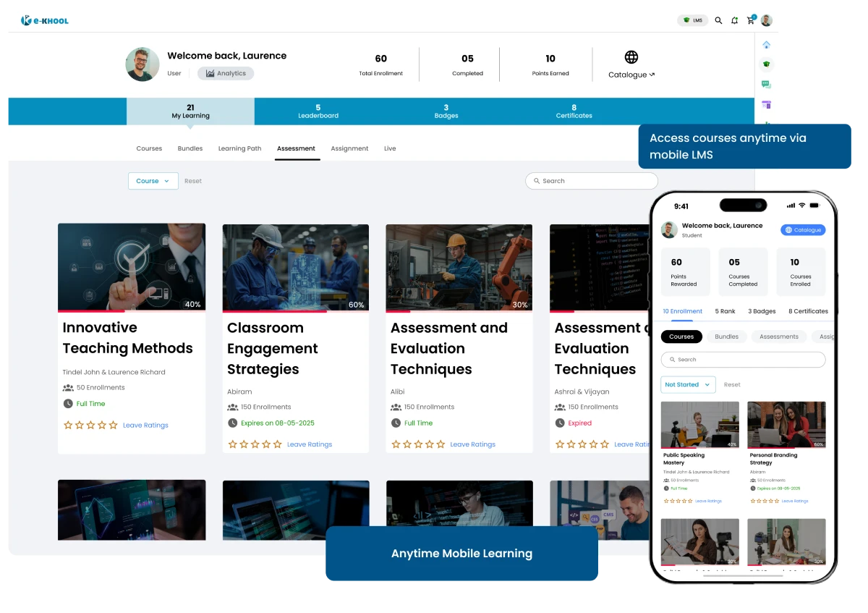Open the shopping cart with the item badge

[x=750, y=20]
